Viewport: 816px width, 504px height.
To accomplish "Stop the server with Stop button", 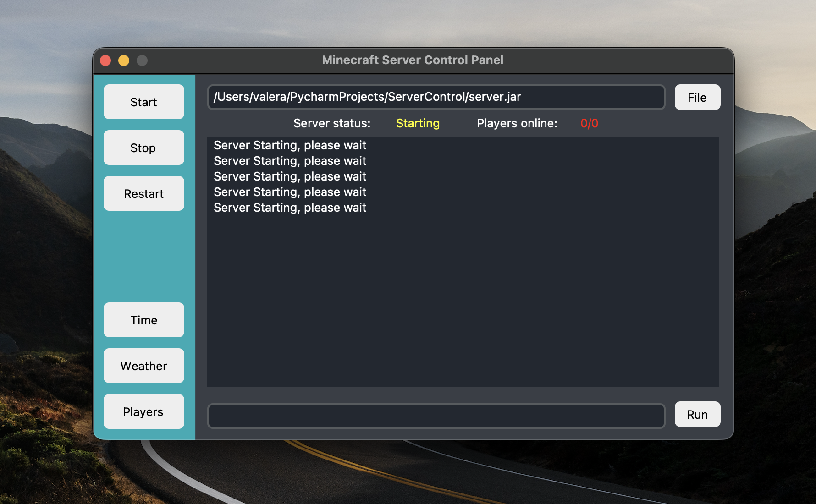I will point(143,148).
